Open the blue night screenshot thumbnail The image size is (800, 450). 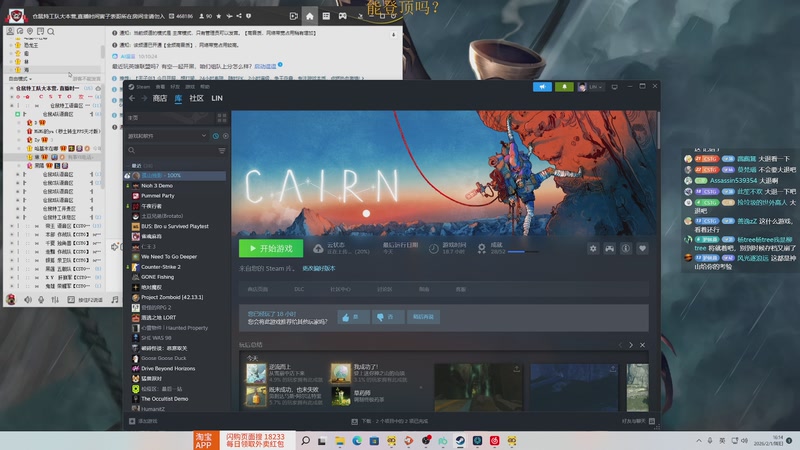coord(574,387)
